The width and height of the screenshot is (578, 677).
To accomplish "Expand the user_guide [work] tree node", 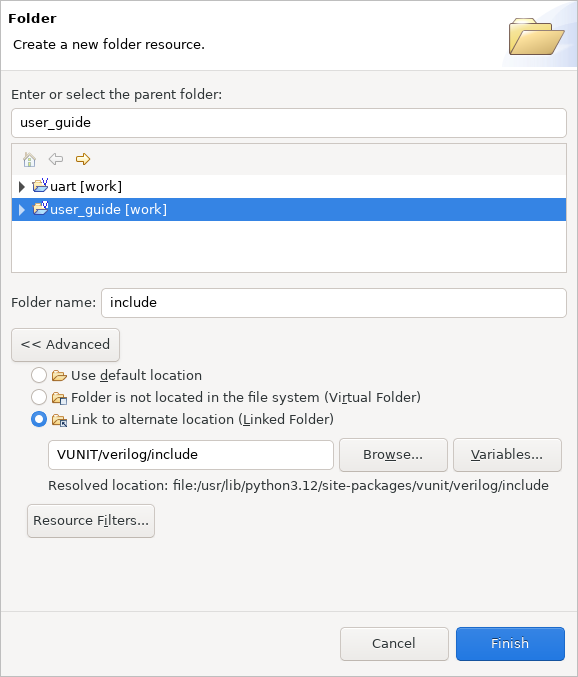I will 22,210.
